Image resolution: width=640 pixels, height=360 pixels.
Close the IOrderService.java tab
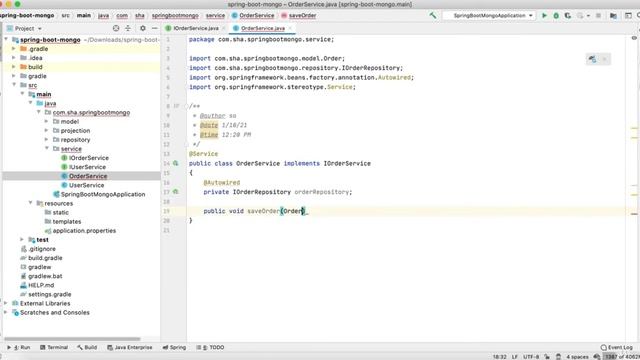(x=224, y=28)
